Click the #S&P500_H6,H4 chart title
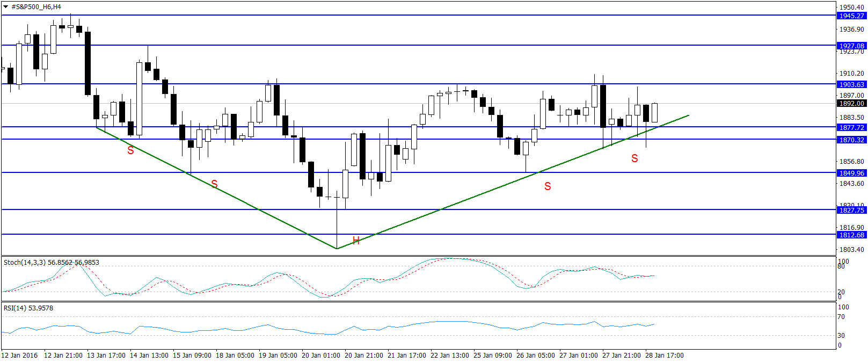The height and width of the screenshot is (362, 868). click(36, 7)
